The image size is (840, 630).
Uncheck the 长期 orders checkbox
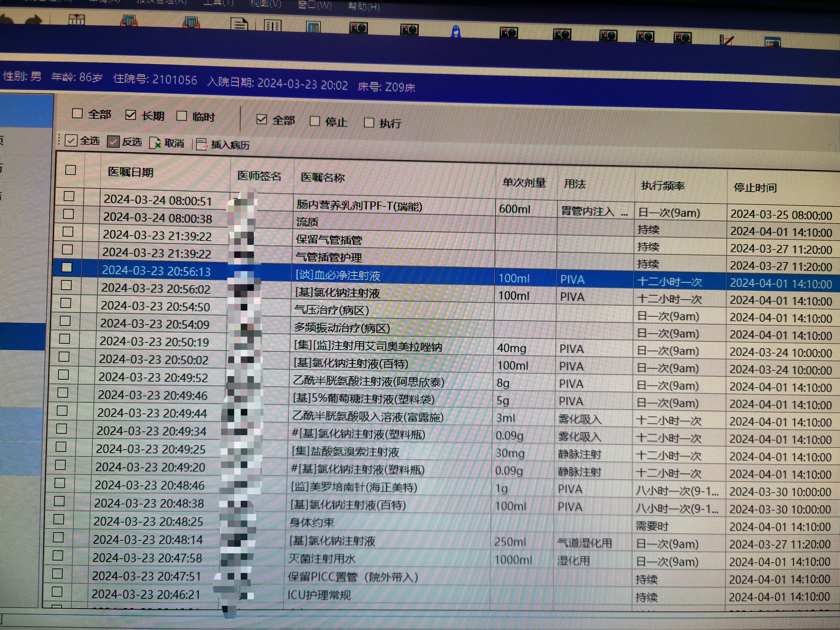(x=131, y=115)
